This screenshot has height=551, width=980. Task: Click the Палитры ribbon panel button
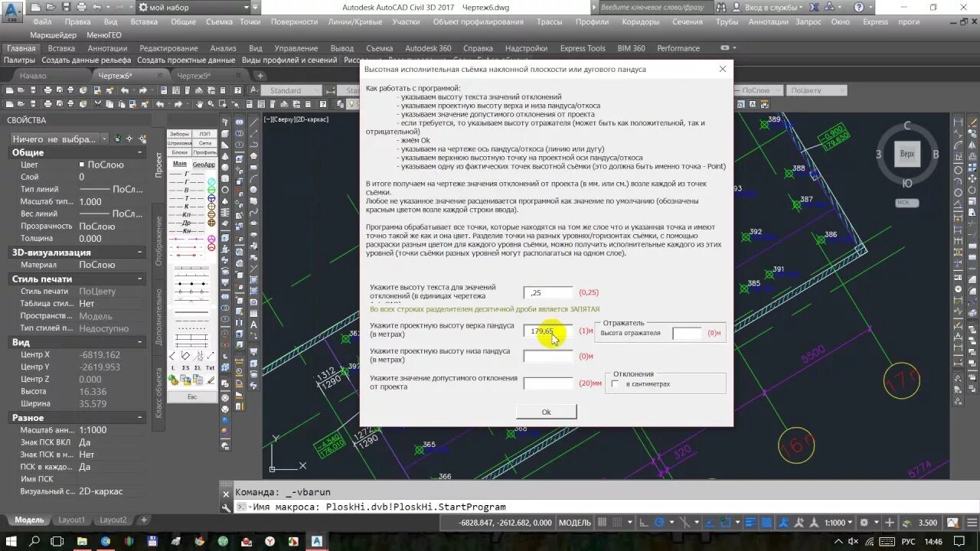(20, 60)
